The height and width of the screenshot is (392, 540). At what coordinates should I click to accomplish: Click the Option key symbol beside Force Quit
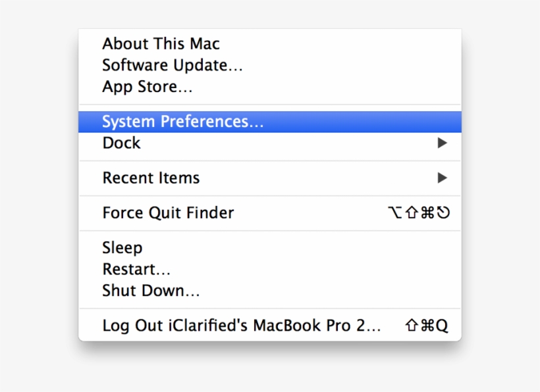point(395,212)
